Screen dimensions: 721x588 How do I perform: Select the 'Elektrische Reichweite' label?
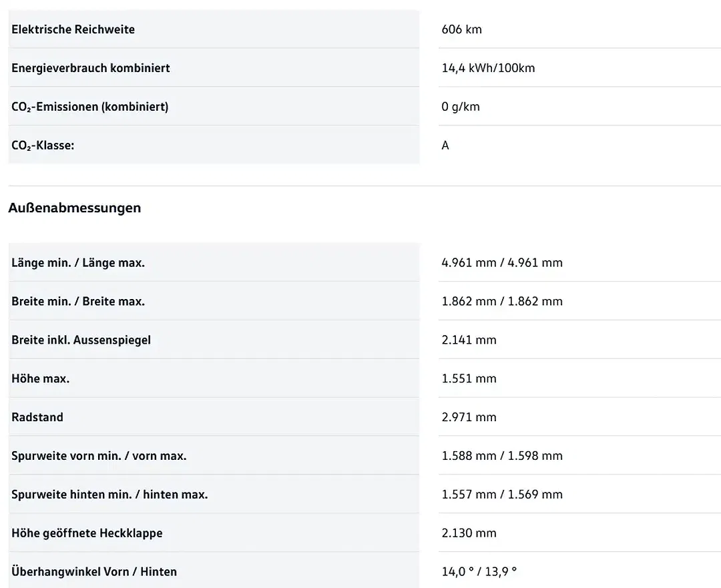point(73,29)
